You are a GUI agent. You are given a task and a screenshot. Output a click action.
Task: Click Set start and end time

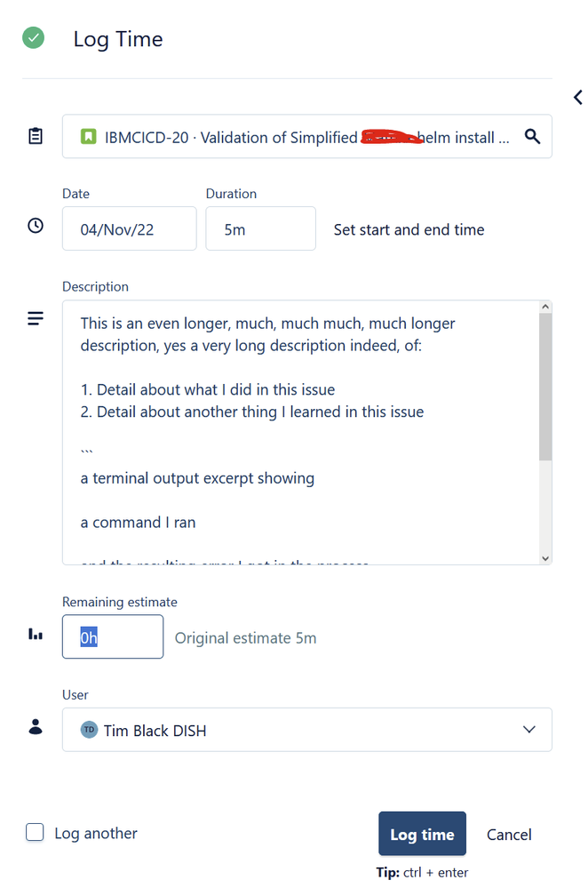coord(409,229)
